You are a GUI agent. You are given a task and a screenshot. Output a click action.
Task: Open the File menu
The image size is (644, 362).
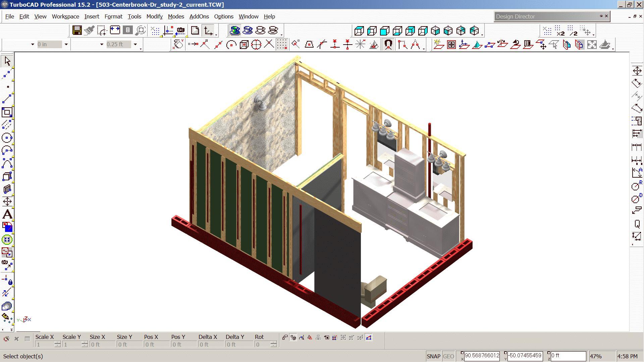click(9, 16)
